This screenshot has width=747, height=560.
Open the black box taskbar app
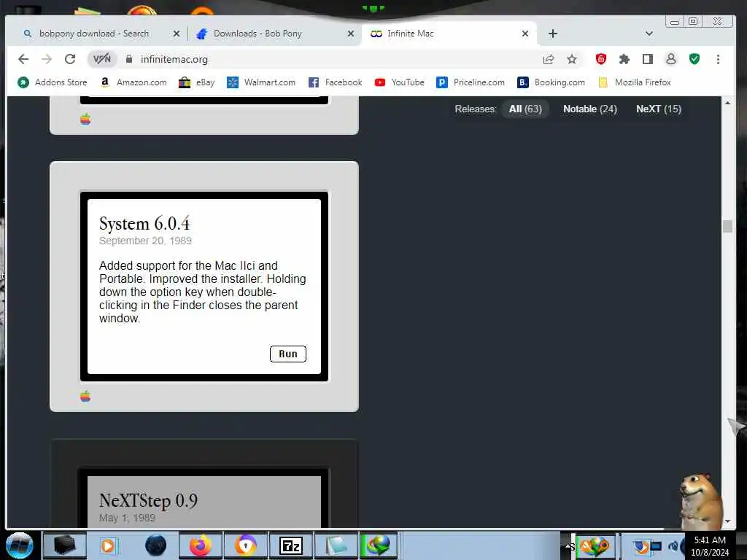tap(65, 545)
